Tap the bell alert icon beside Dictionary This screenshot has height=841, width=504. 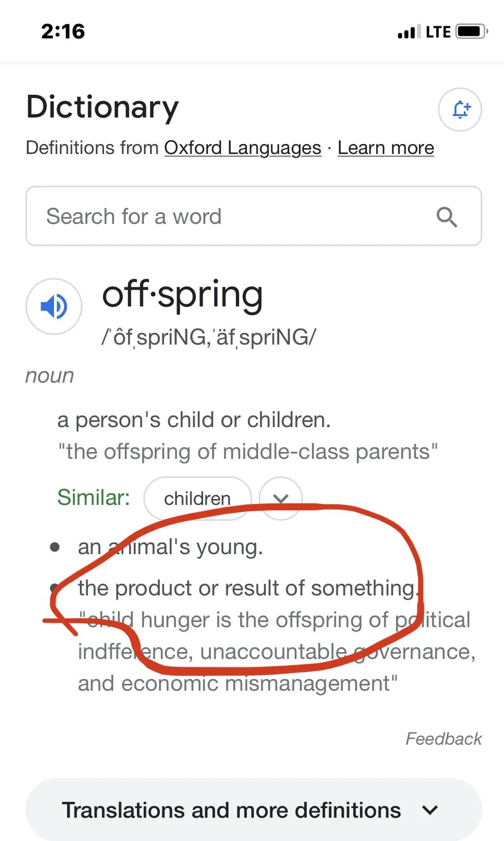pos(460,110)
